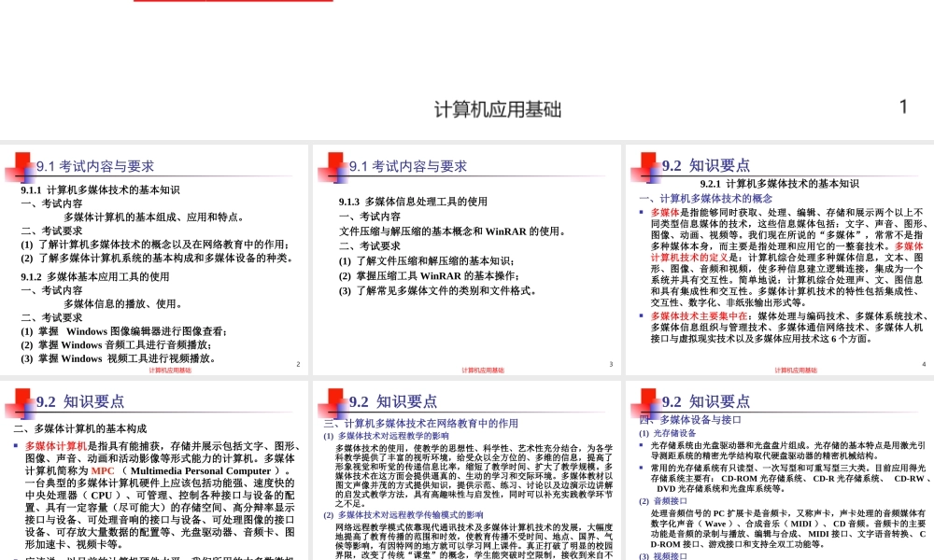
Task: Click the page number 1 at top right
Action: (x=902, y=106)
